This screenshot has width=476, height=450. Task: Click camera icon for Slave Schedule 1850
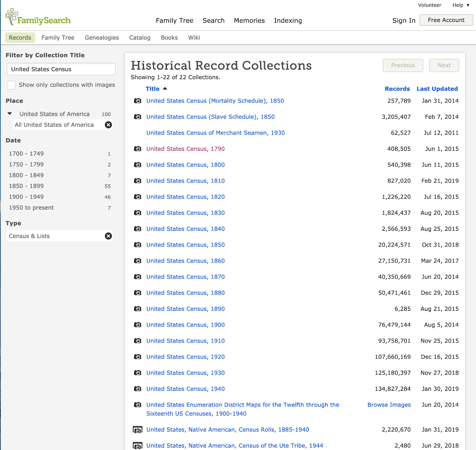137,117
